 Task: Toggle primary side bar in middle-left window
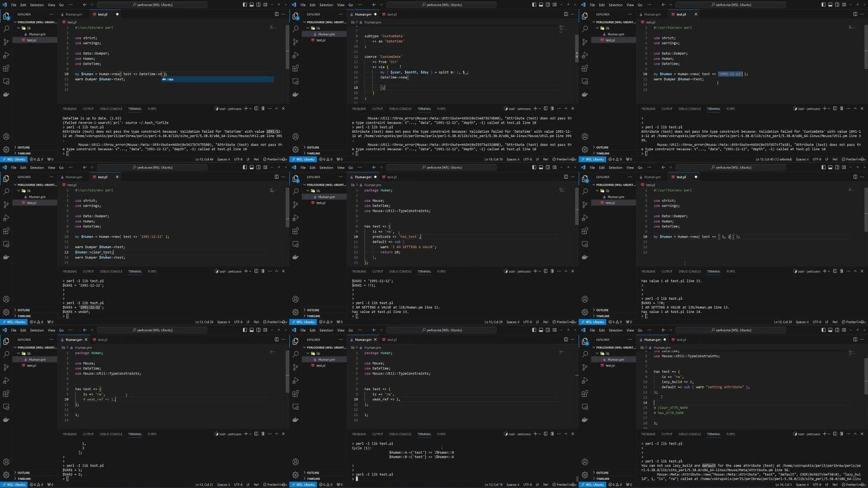tap(245, 167)
